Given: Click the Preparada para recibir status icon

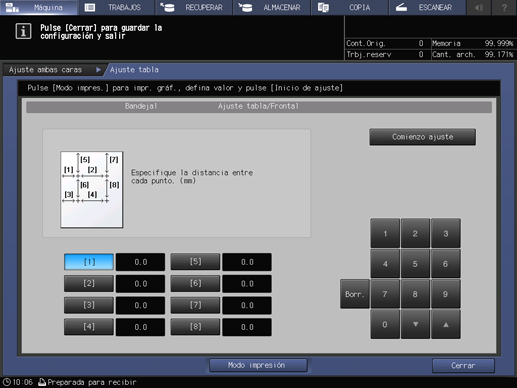Looking at the screenshot, I should pyautogui.click(x=42, y=382).
